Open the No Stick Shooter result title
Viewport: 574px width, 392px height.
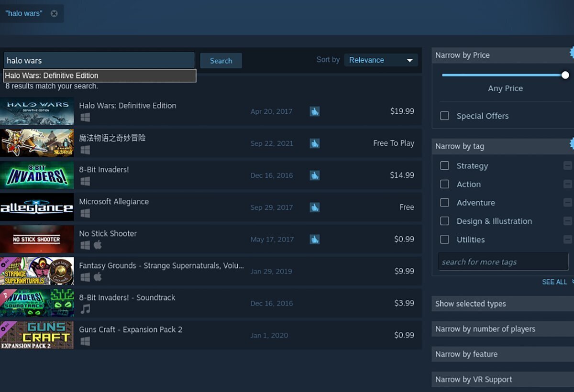coord(108,233)
